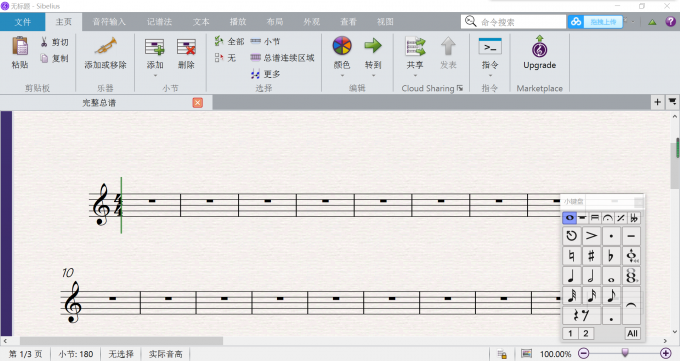The width and height of the screenshot is (680, 361).
Task: Open the Color (颜色) wheel icon
Action: click(x=342, y=46)
